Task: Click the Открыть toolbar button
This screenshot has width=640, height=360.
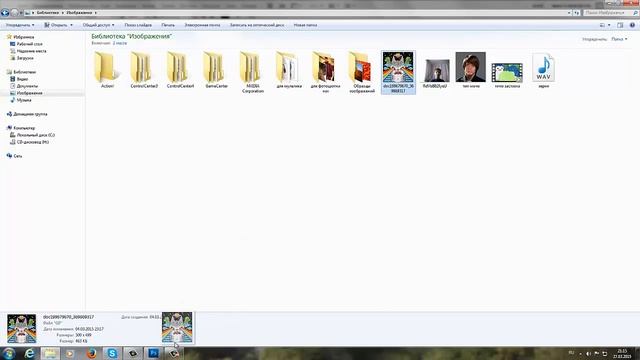Action: (x=56, y=25)
